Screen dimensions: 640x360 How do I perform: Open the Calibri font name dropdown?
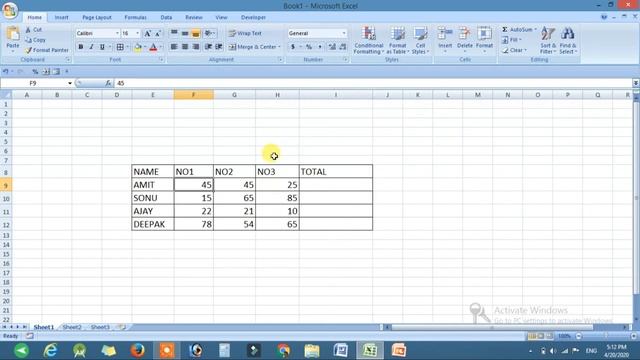click(117, 33)
